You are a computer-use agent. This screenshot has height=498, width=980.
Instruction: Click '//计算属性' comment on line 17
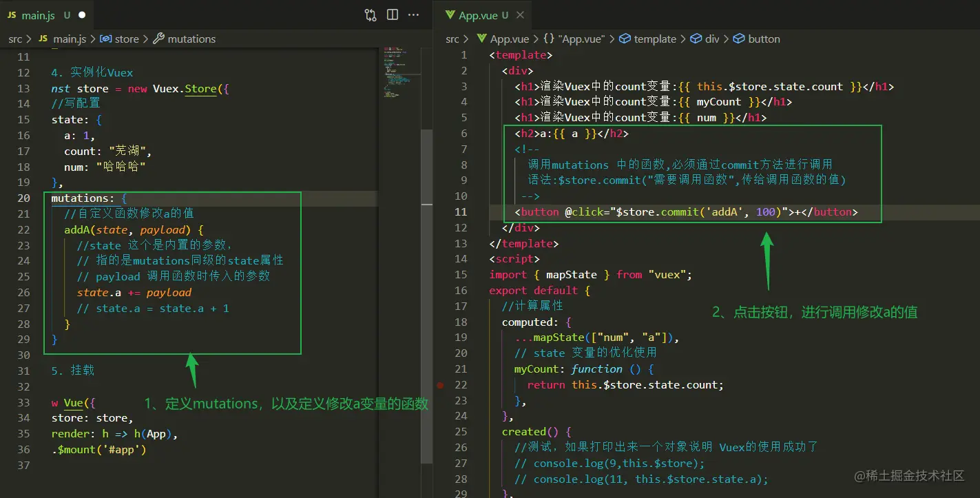point(532,306)
